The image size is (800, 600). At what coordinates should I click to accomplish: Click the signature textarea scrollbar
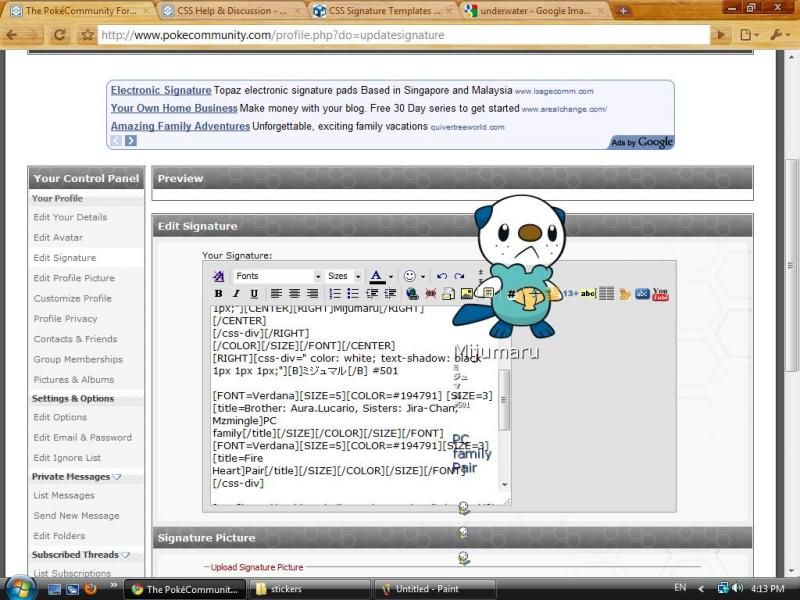(x=504, y=401)
